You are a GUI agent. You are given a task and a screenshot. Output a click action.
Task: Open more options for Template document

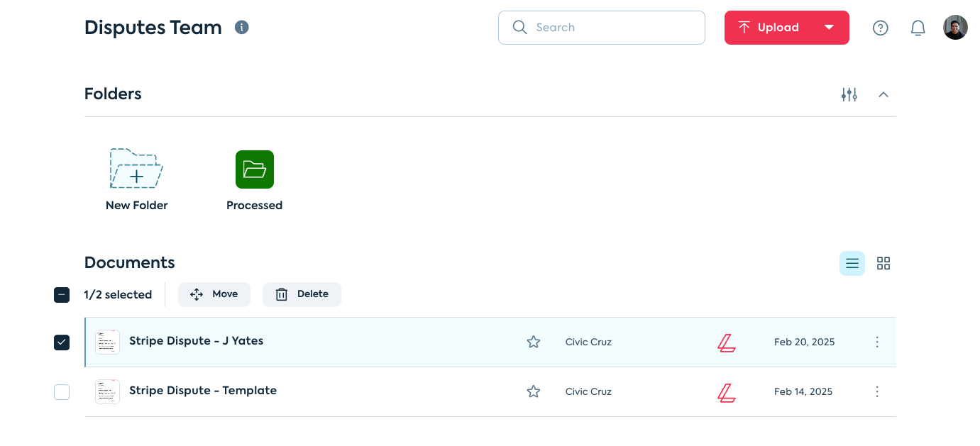click(x=877, y=391)
